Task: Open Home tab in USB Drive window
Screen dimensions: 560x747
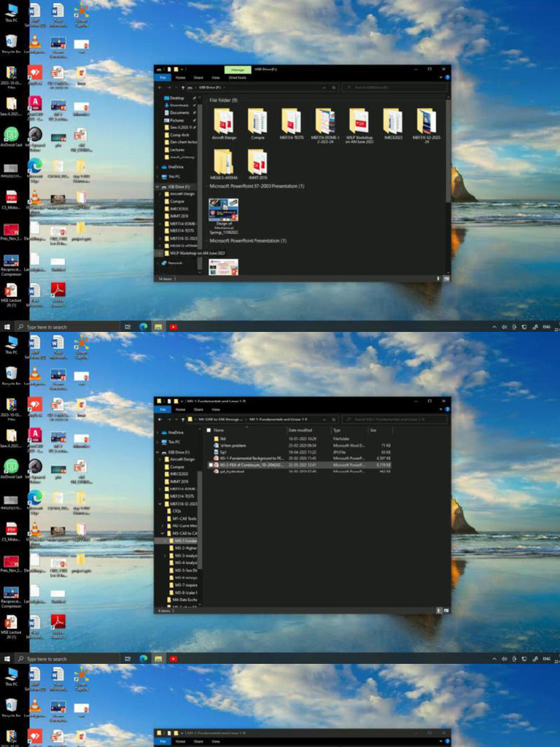Action: pyautogui.click(x=181, y=77)
